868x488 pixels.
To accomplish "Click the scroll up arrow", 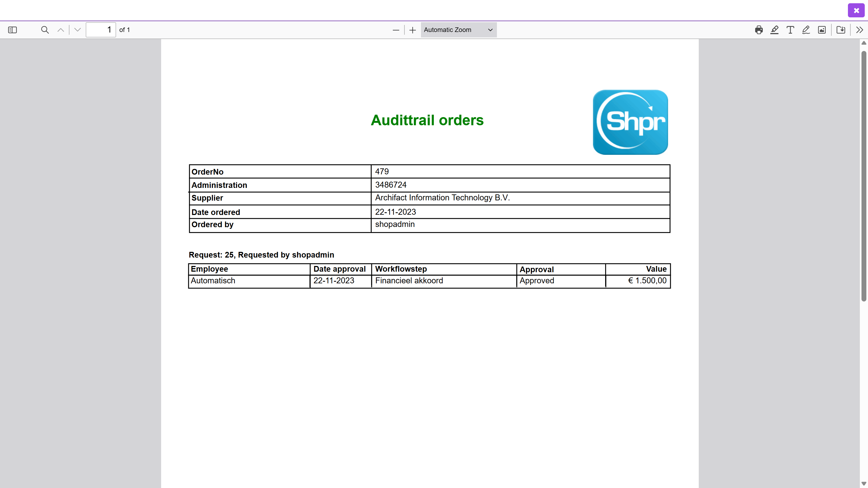I will [x=864, y=43].
